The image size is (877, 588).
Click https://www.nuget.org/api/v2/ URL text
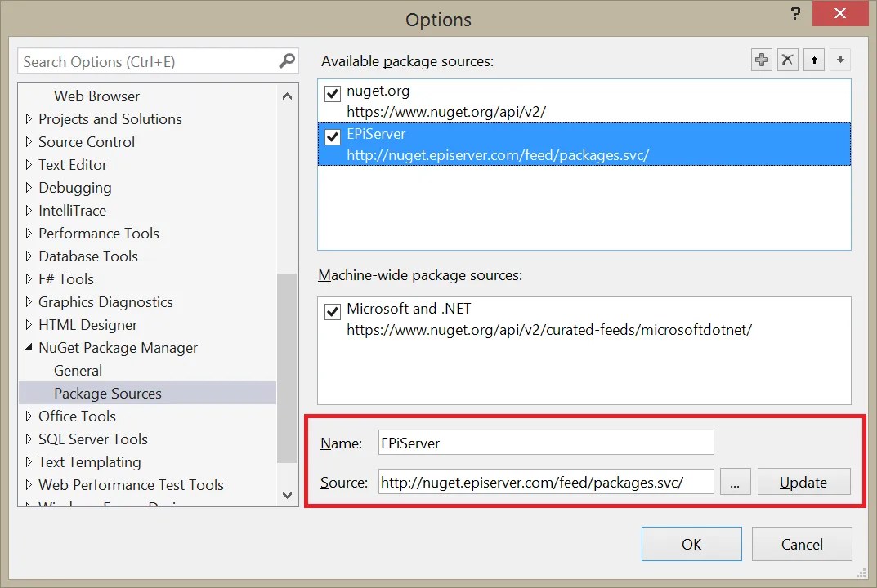(446, 112)
